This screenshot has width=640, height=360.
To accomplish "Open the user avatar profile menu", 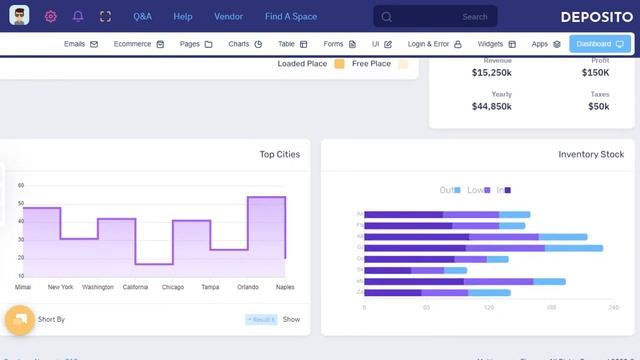I will coord(19,16).
